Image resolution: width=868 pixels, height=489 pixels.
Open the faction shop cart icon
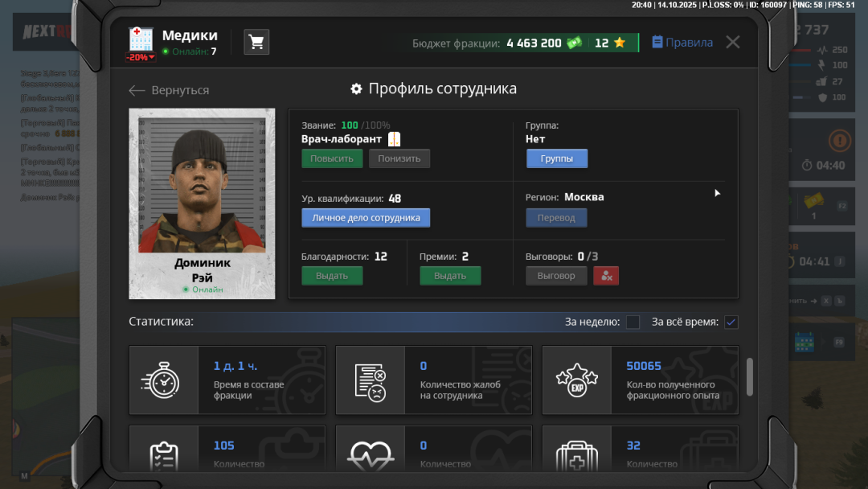(x=256, y=42)
